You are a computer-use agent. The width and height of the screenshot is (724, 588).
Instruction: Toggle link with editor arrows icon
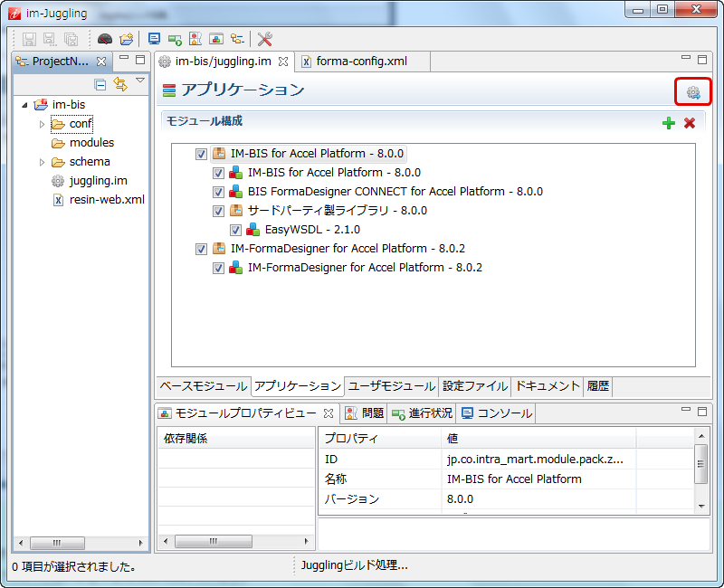(120, 84)
